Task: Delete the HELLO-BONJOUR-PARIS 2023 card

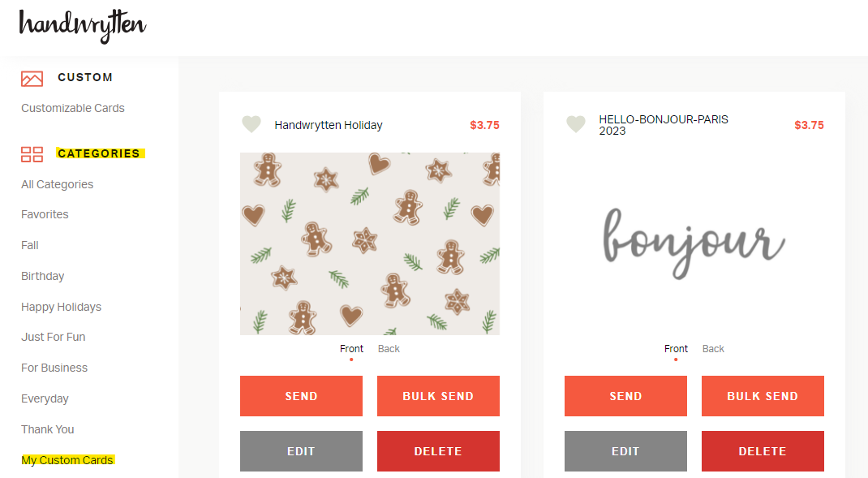Action: (x=763, y=451)
